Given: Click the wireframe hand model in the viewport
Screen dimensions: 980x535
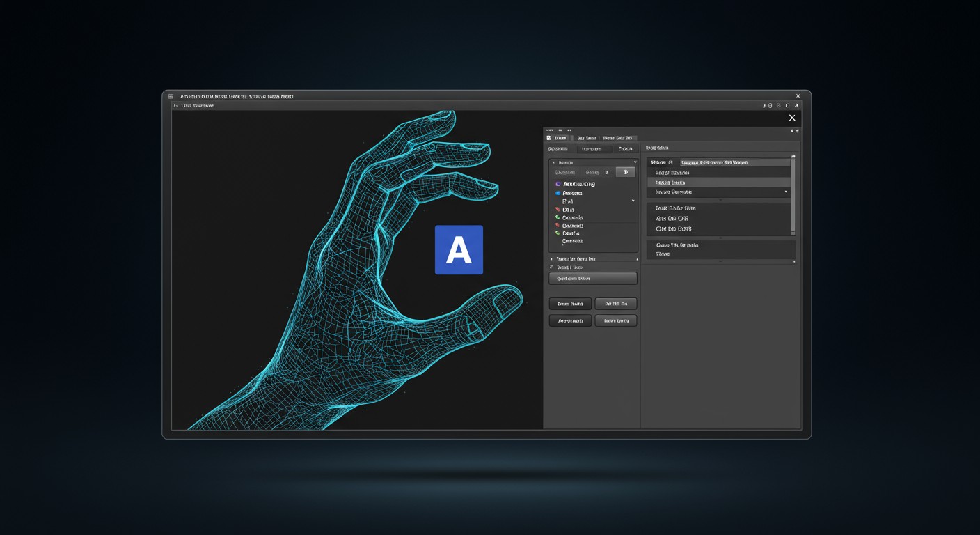Looking at the screenshot, I should coord(355,279).
